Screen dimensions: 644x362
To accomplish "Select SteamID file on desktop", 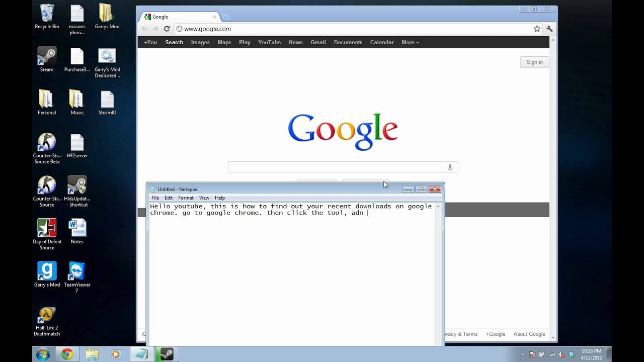I will [107, 102].
